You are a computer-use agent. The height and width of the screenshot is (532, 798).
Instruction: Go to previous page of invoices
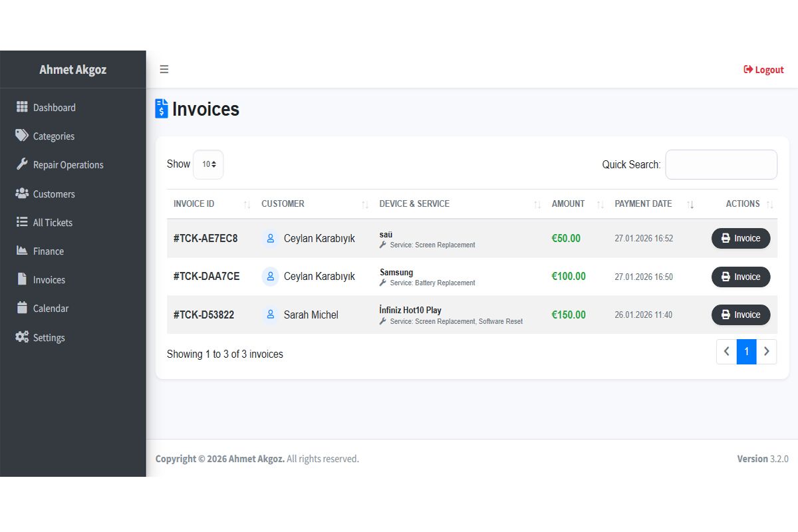point(727,352)
